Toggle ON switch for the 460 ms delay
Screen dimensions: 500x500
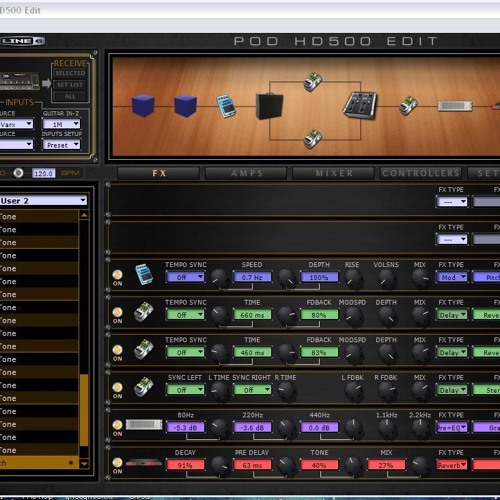tap(117, 350)
